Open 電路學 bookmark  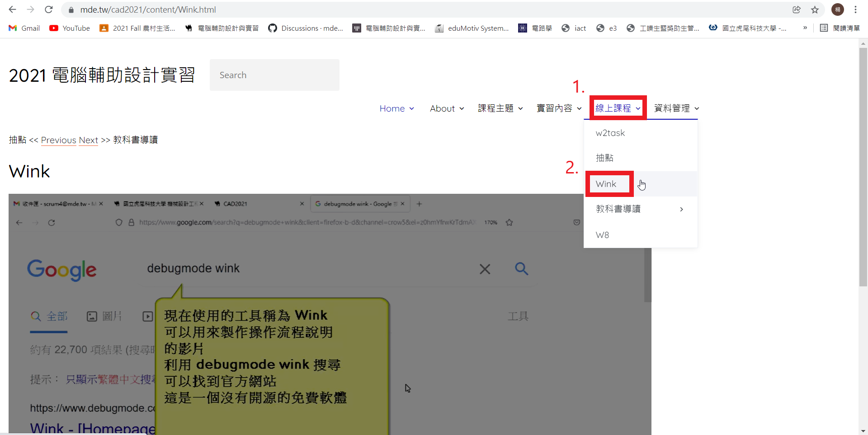[535, 28]
